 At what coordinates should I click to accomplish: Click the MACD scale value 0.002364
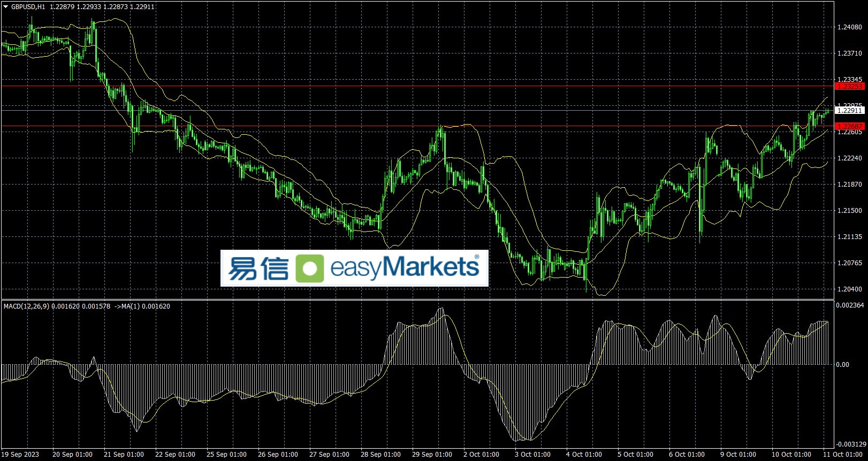[x=850, y=305]
